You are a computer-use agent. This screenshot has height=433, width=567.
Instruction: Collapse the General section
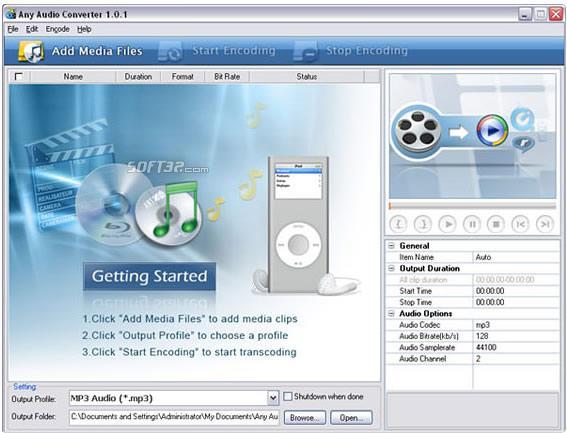coord(391,246)
